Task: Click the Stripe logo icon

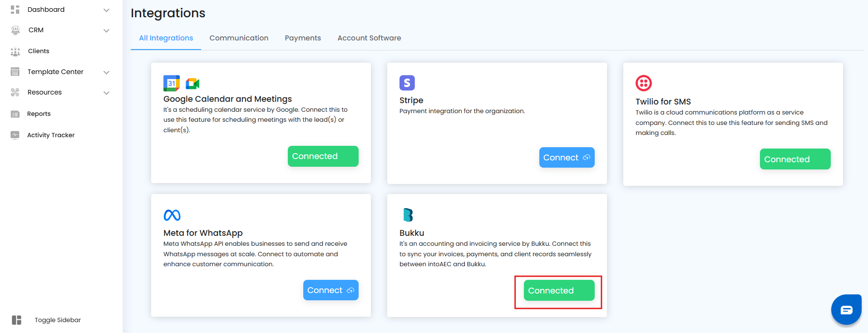Action: pyautogui.click(x=407, y=83)
